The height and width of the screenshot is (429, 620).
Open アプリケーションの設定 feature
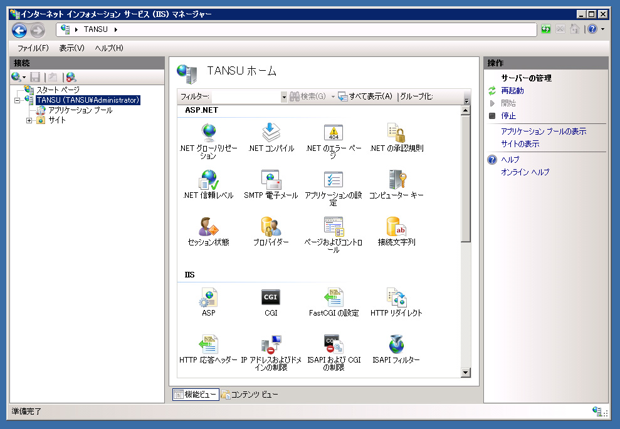click(x=333, y=188)
